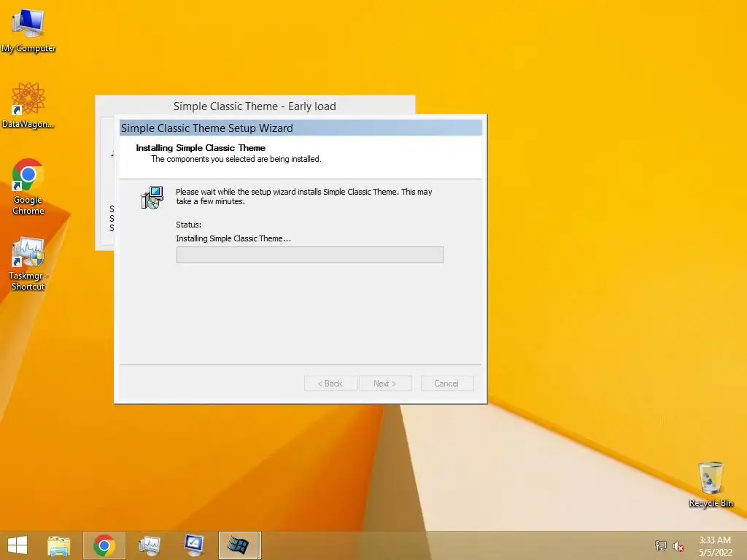Open the Taskmgr - Shortcut desktop icon
Image resolution: width=747 pixels, height=560 pixels.
(28, 263)
